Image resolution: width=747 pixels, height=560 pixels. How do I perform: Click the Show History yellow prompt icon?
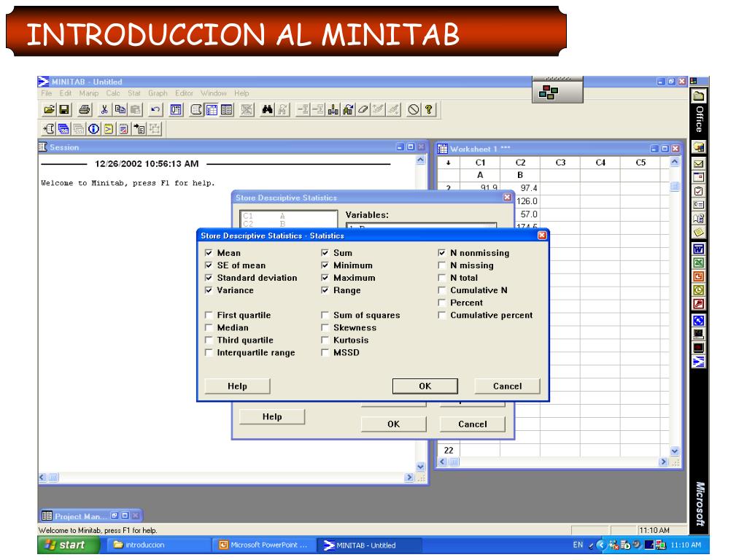[x=109, y=128]
